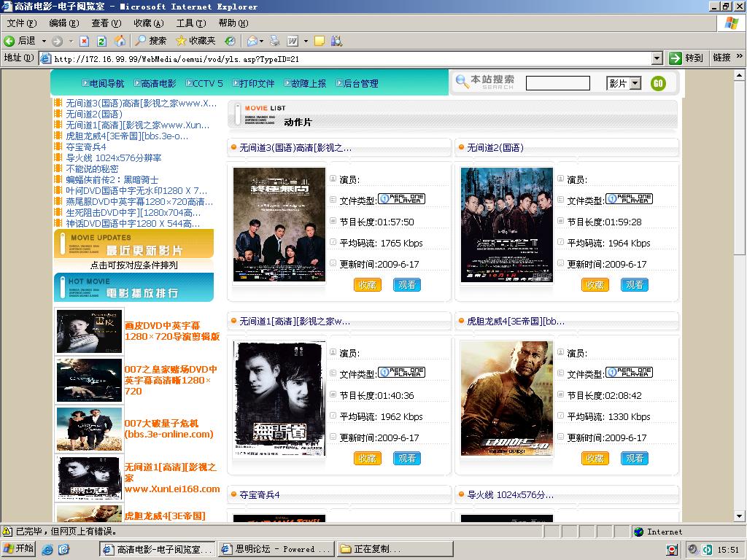The image size is (747, 560).
Task: Click 收藏 for 无间道1[高清]
Action: (x=368, y=458)
